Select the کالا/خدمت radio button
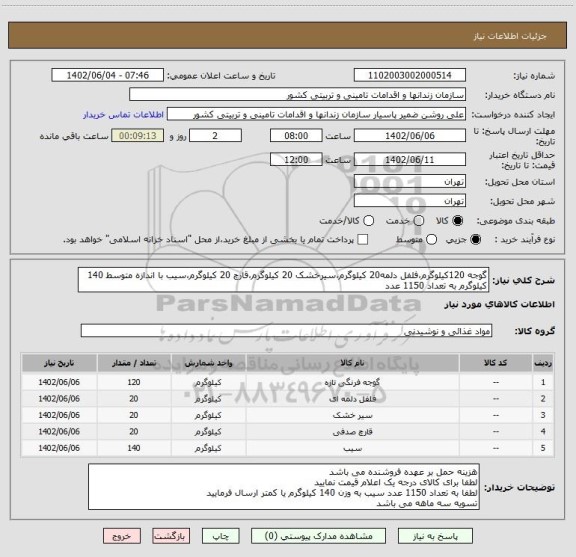Viewport: 576px width, 557px height. point(368,221)
